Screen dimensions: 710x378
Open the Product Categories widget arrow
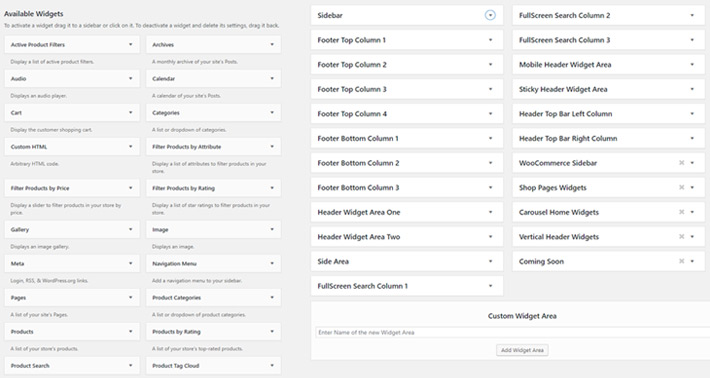pos(272,297)
